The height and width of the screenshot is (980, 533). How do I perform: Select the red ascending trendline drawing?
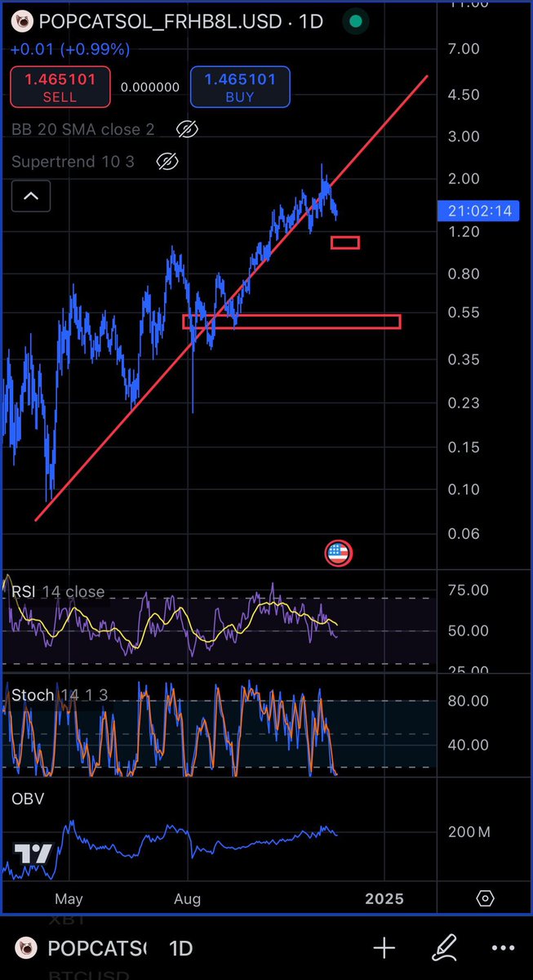[x=232, y=298]
